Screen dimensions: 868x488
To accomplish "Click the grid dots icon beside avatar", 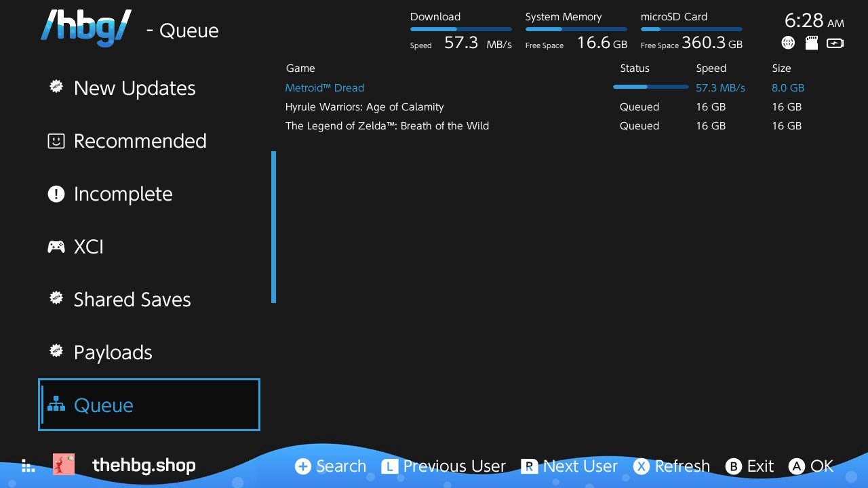I will pyautogui.click(x=28, y=466).
